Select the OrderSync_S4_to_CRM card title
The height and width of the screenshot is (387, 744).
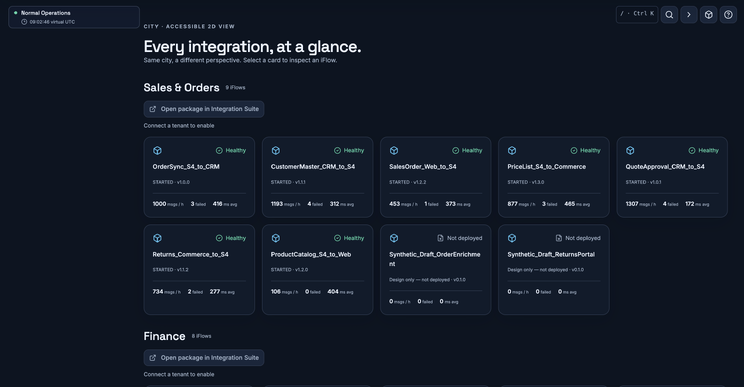pyautogui.click(x=186, y=167)
